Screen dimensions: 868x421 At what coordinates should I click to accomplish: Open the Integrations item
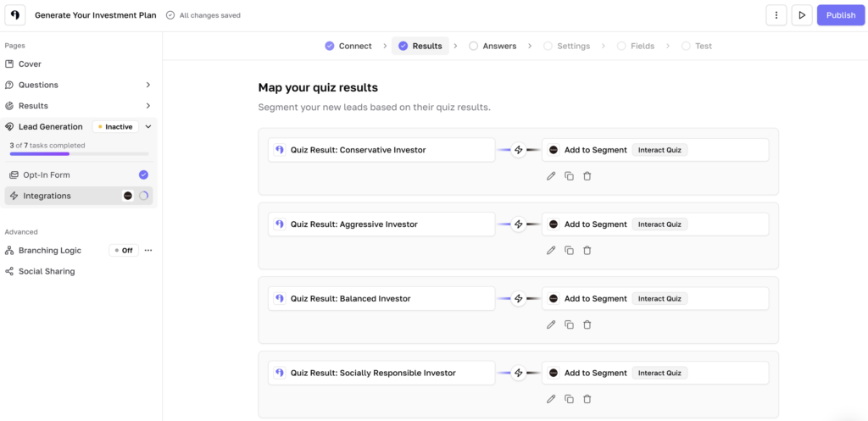tap(79, 196)
